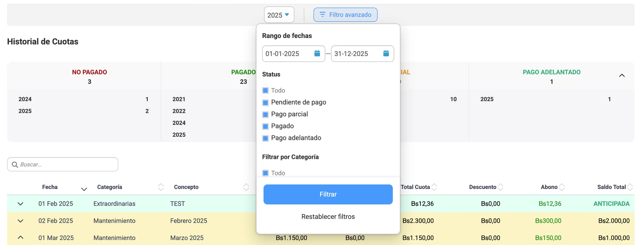This screenshot has height=245, width=644.
Task: Toggle the Pago parcial checkbox
Action: pyautogui.click(x=265, y=114)
